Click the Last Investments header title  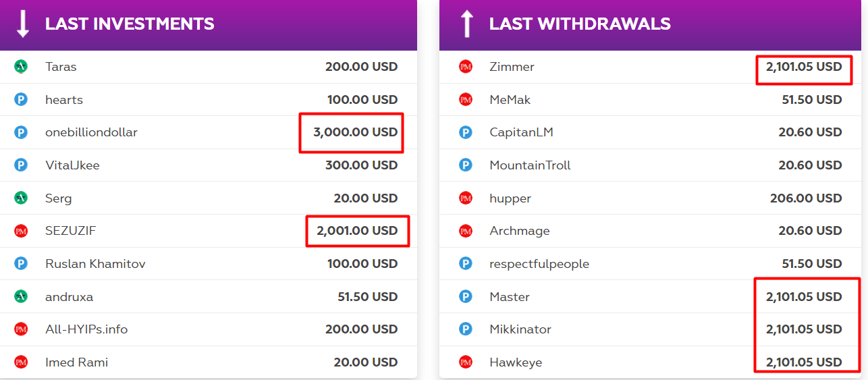pyautogui.click(x=130, y=24)
